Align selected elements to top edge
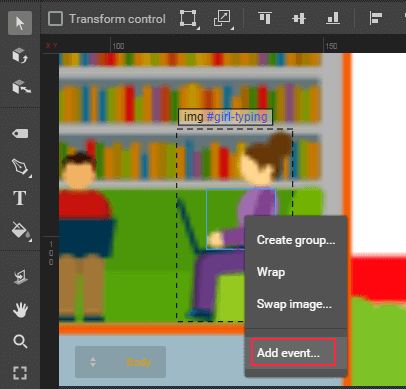The width and height of the screenshot is (406, 389). (265, 18)
